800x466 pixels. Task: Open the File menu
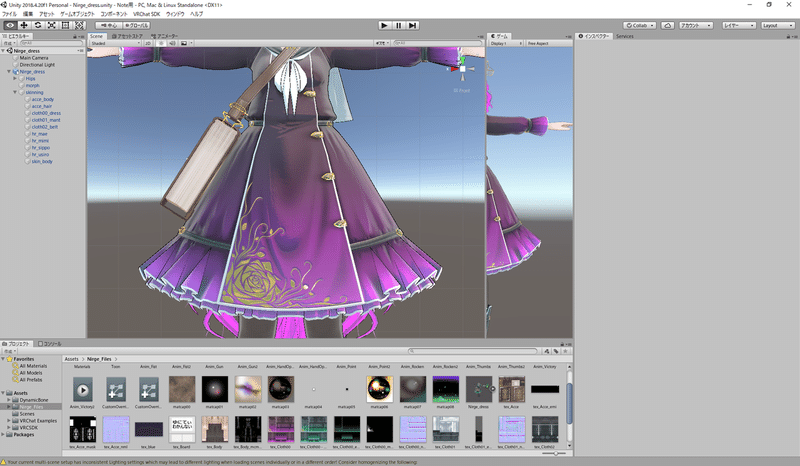pos(9,14)
